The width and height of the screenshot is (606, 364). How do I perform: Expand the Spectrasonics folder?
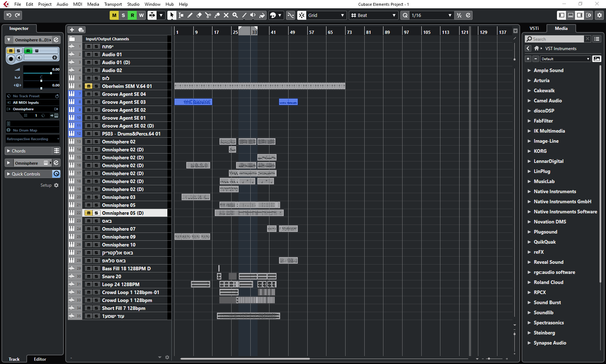(x=529, y=323)
